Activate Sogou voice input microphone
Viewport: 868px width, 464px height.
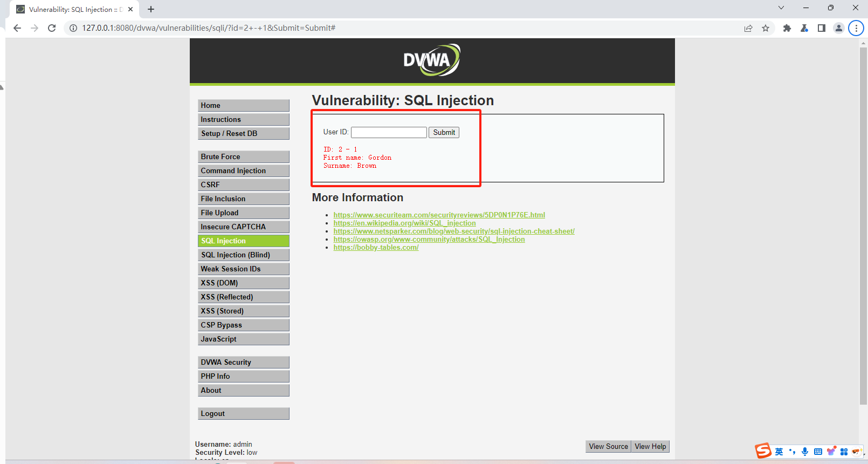tap(805, 452)
